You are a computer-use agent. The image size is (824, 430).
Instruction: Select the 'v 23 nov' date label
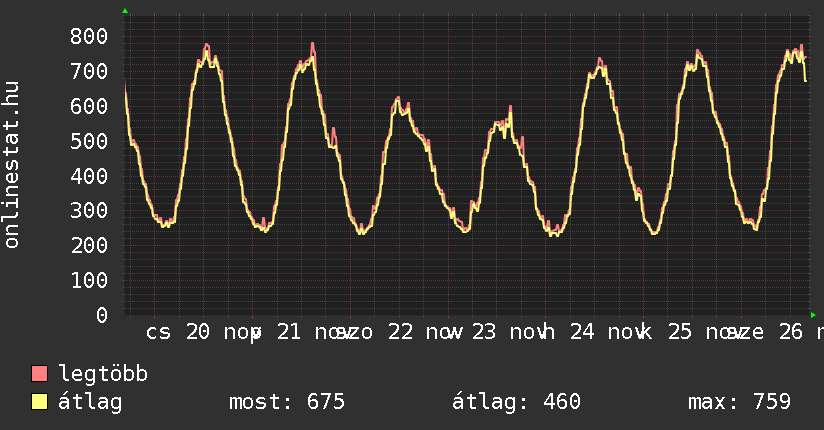point(496,331)
